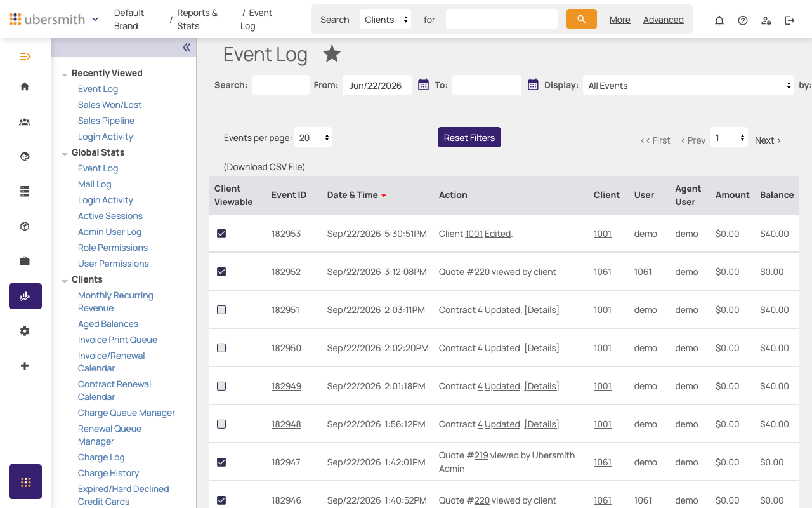
Task: Click the Reset Filters button
Action: (x=469, y=137)
